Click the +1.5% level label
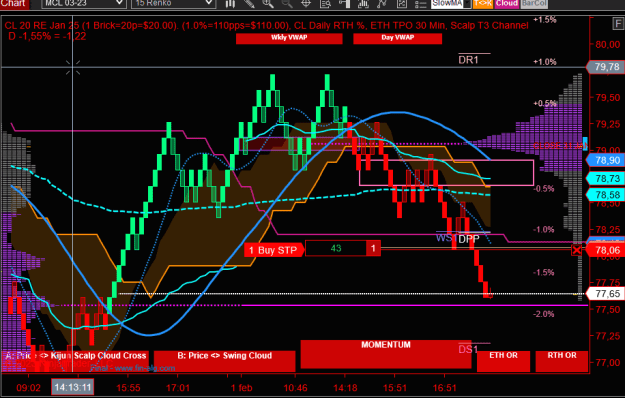The image size is (625, 398). point(545,20)
